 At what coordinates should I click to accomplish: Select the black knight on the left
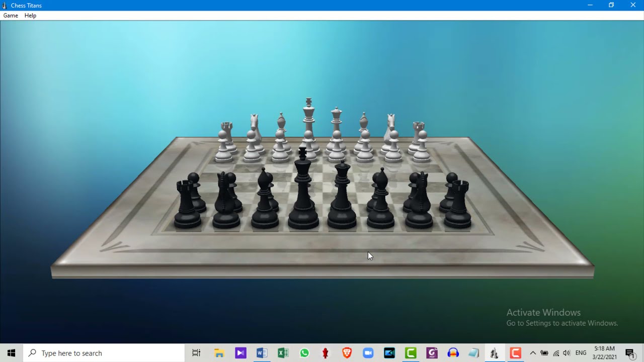(225, 201)
